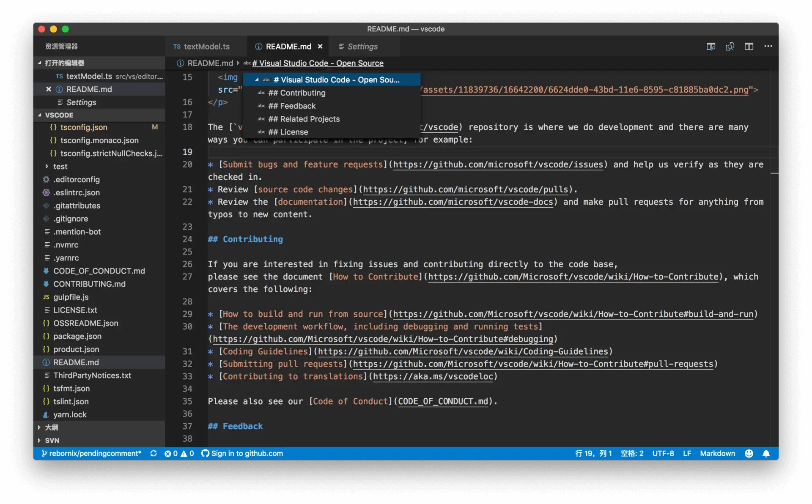Image resolution: width=812 pixels, height=504 pixels.
Task: Click the errors and warnings indicator
Action: point(179,453)
